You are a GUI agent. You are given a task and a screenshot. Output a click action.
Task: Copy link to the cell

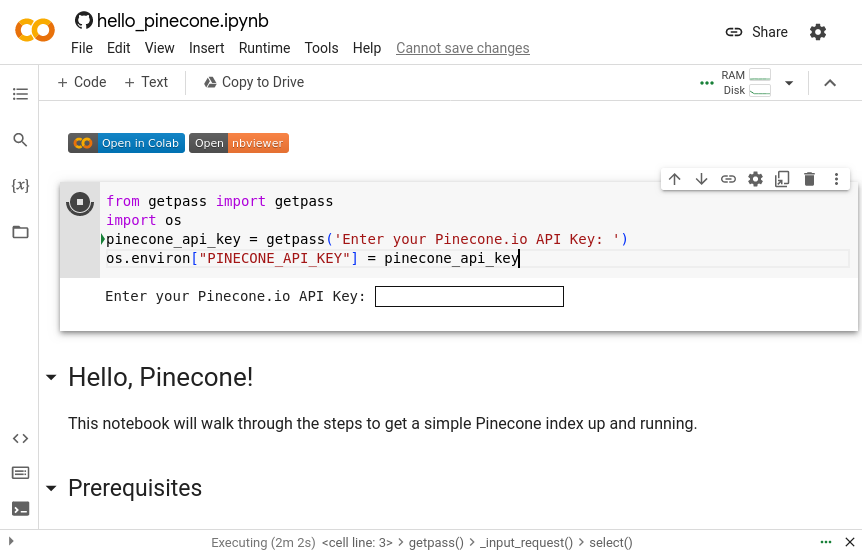tap(728, 179)
